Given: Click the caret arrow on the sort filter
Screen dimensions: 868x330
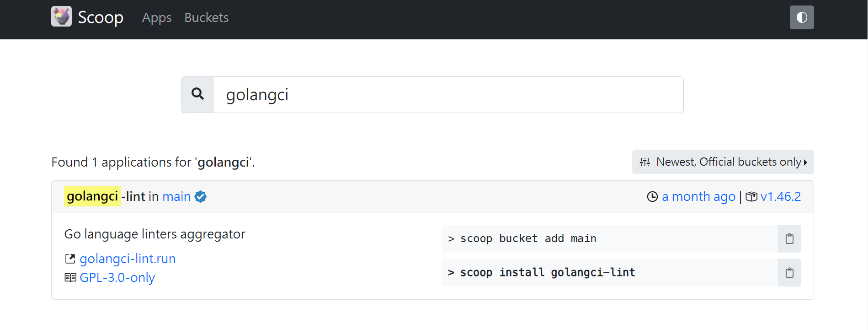Looking at the screenshot, I should (x=805, y=162).
